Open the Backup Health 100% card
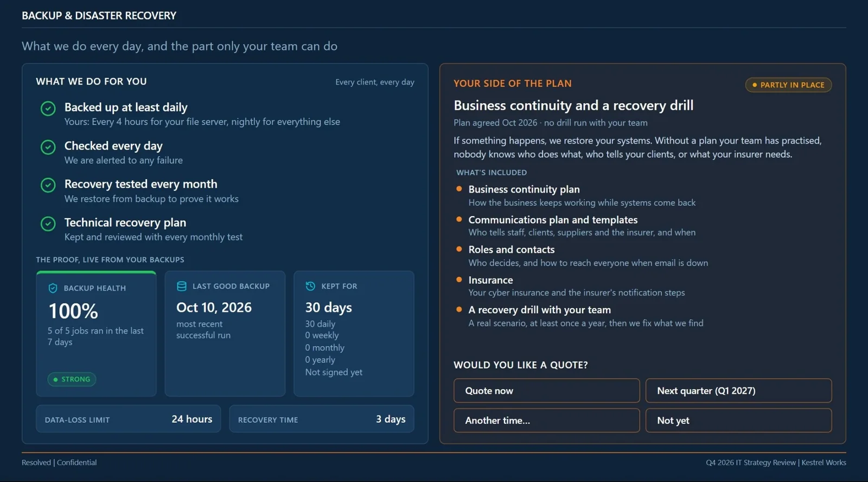Screen dimensions: 868x482 point(96,334)
